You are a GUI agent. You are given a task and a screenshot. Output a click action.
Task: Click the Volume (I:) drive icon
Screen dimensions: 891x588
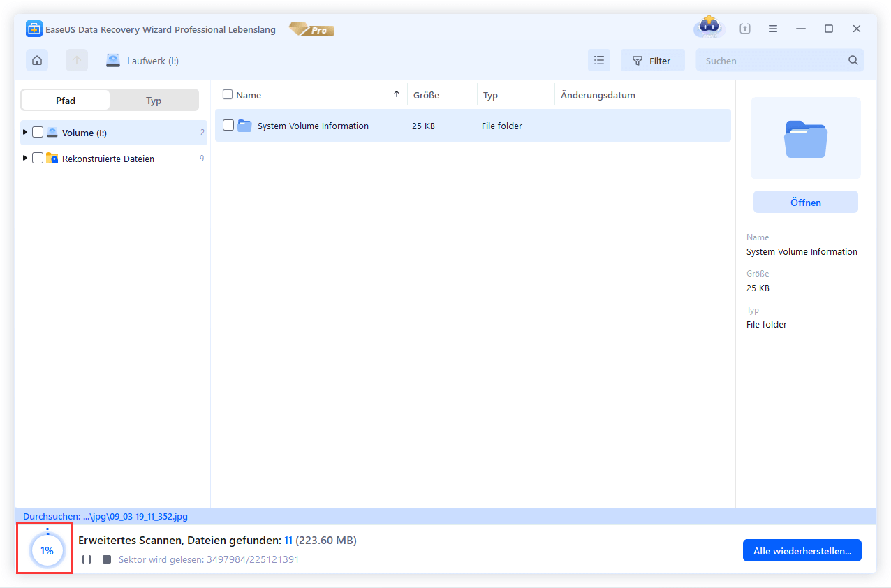point(52,133)
